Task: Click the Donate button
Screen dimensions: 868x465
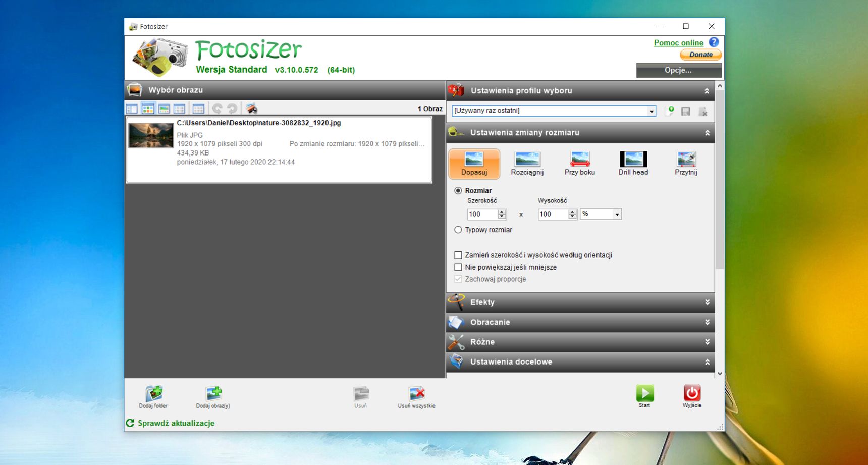Action: click(701, 55)
